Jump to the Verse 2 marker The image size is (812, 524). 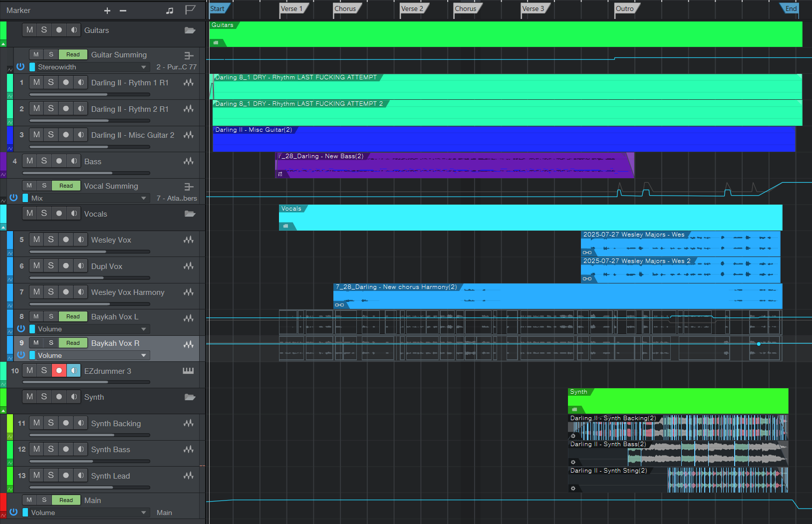(412, 8)
